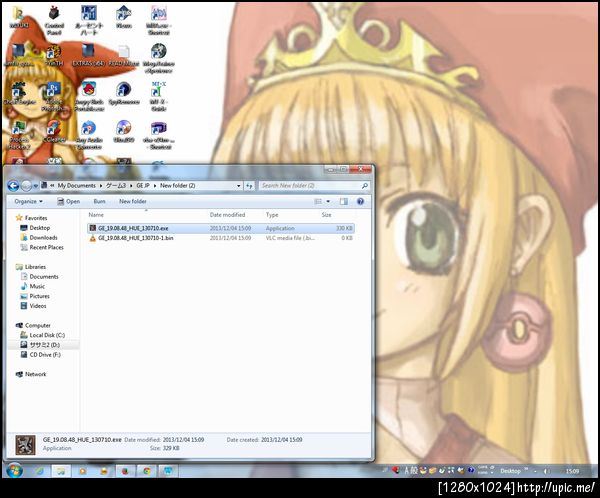Open CD Drive (F:)
This screenshot has height=498, width=600.
click(x=41, y=355)
